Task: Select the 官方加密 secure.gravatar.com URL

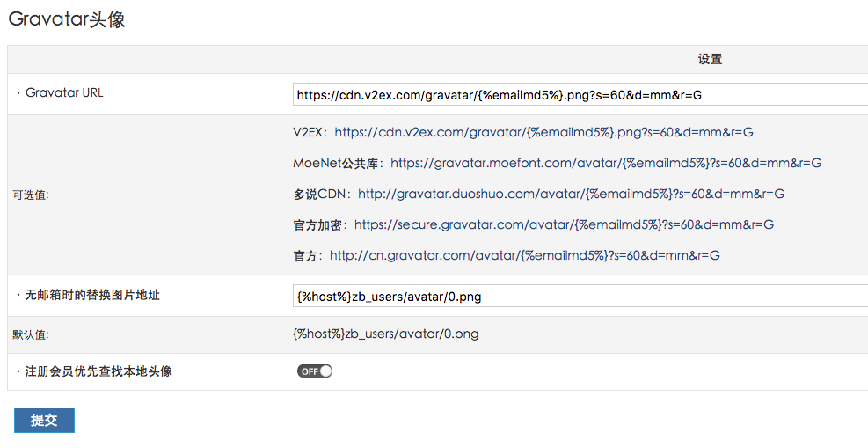Action: tap(564, 224)
